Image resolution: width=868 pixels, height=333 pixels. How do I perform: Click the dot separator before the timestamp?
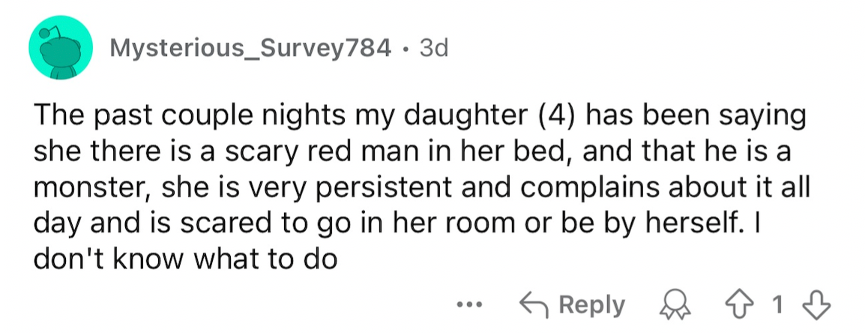pyautogui.click(x=406, y=49)
